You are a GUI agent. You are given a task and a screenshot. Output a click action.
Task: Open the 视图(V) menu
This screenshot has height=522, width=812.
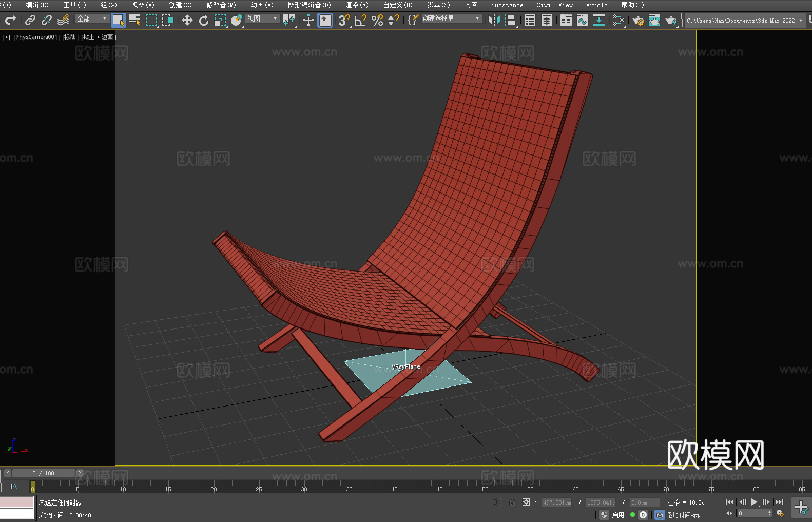(x=143, y=5)
